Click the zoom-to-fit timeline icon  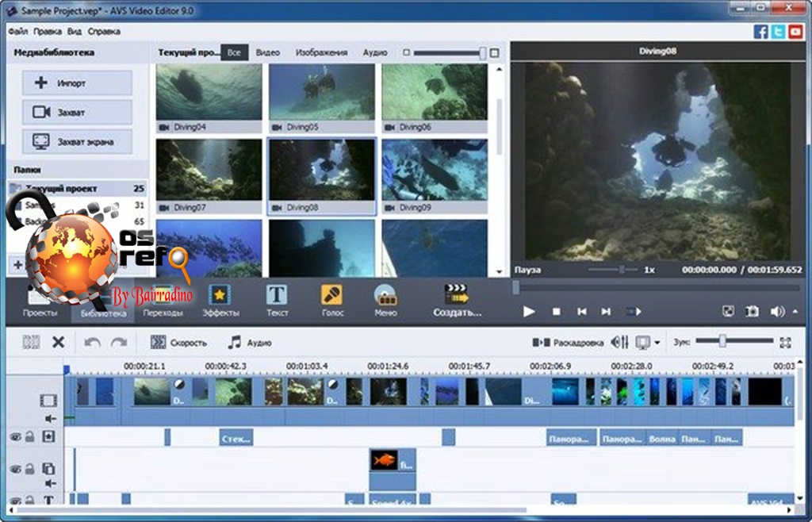tap(786, 342)
